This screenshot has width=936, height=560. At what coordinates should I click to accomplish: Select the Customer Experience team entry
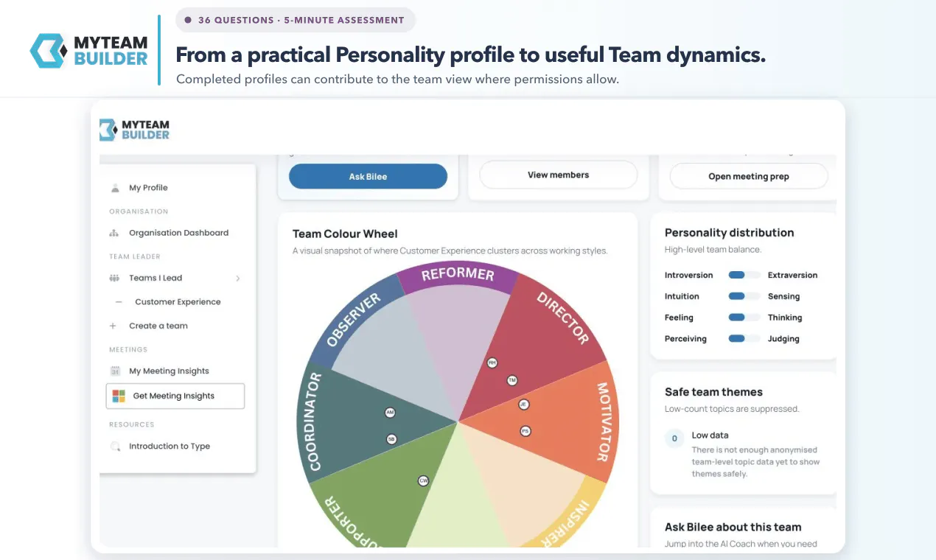[x=178, y=302]
